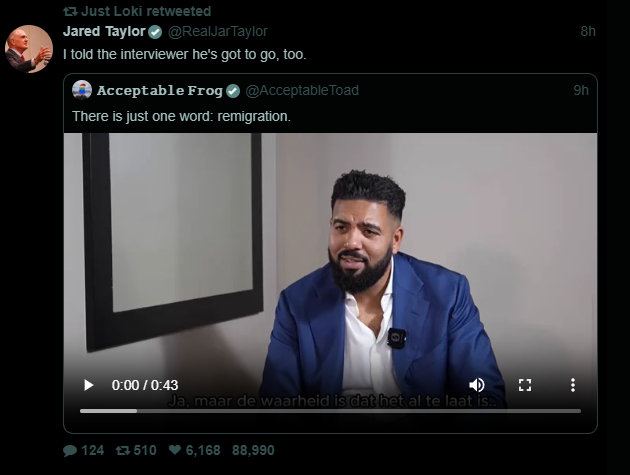Open the @RealJarTaylor handle link
The width and height of the screenshot is (630, 475).
(x=224, y=31)
